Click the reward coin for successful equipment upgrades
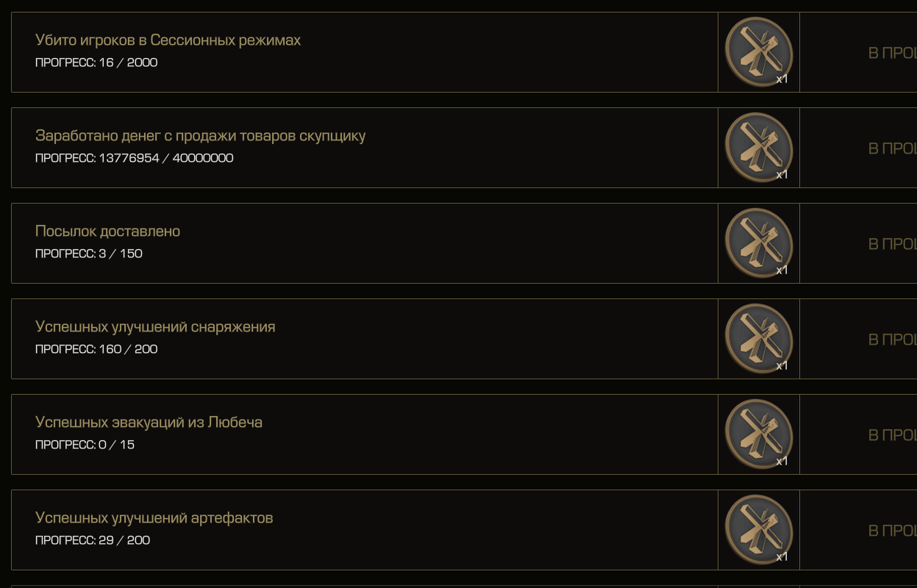The width and height of the screenshot is (917, 588). pos(758,338)
